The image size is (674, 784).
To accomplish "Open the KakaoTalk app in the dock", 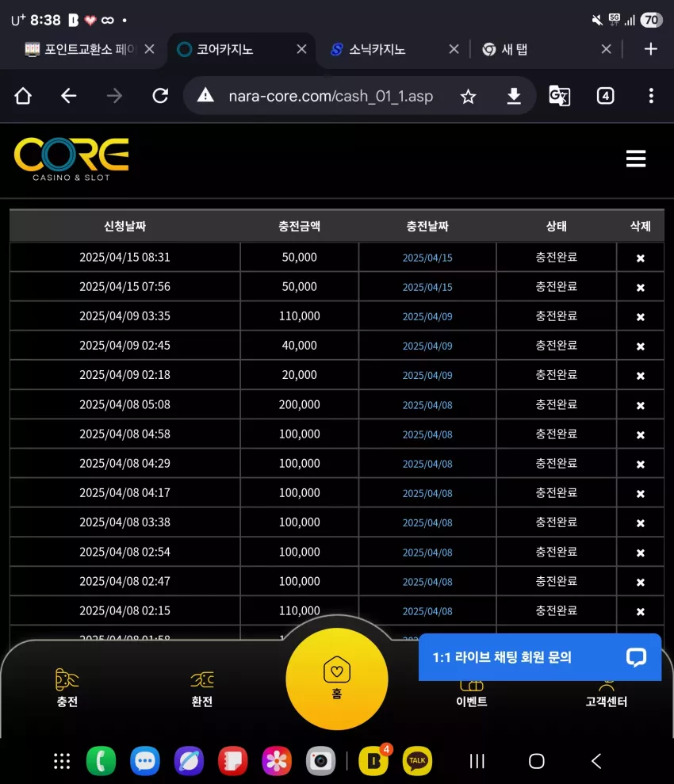I will (x=417, y=761).
